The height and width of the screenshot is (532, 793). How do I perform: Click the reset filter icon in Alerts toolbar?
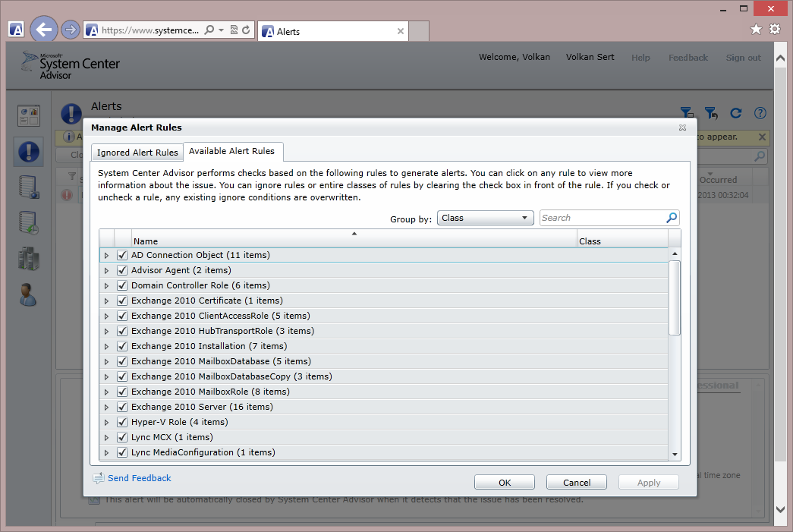(712, 113)
